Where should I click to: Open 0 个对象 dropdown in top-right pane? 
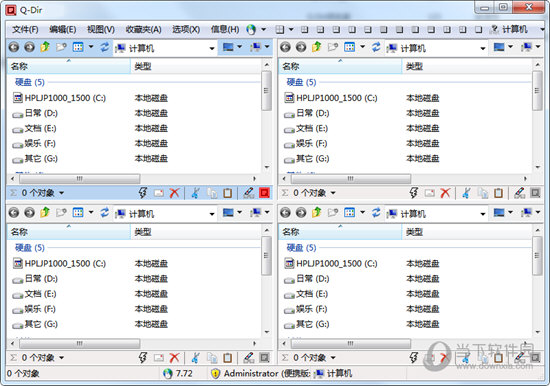[x=333, y=193]
